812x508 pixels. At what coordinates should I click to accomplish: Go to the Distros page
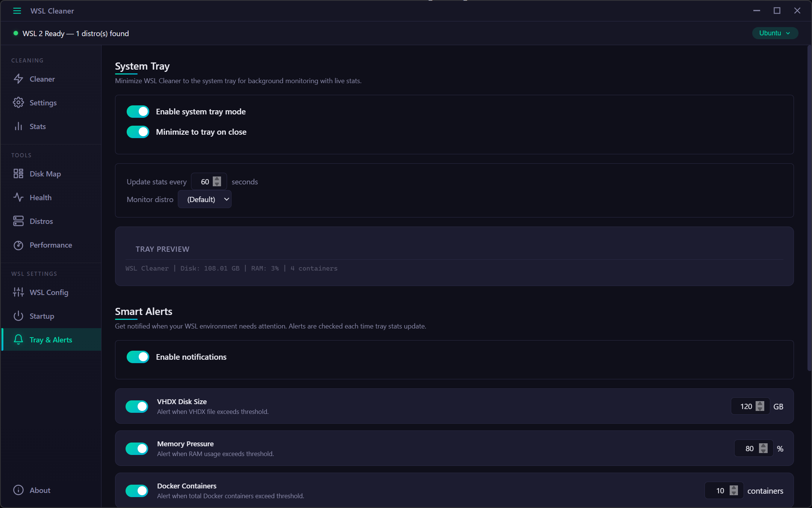41,221
